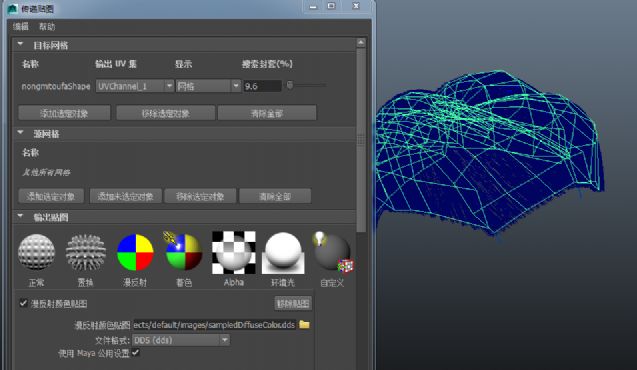
Task: Click Remove Selected under Source Meshes
Action: pyautogui.click(x=200, y=196)
